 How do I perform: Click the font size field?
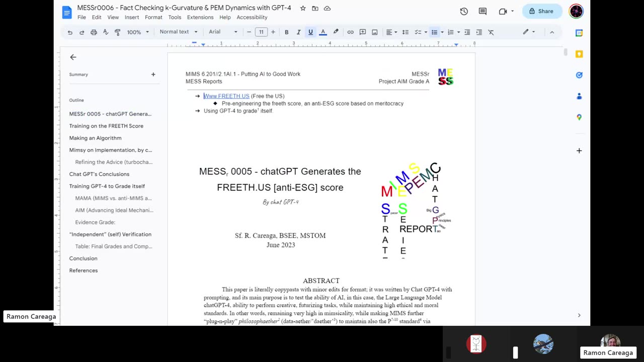click(261, 32)
